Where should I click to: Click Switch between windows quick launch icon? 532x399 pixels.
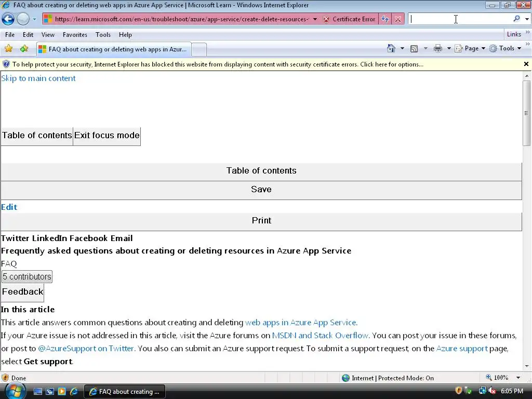coord(50,392)
